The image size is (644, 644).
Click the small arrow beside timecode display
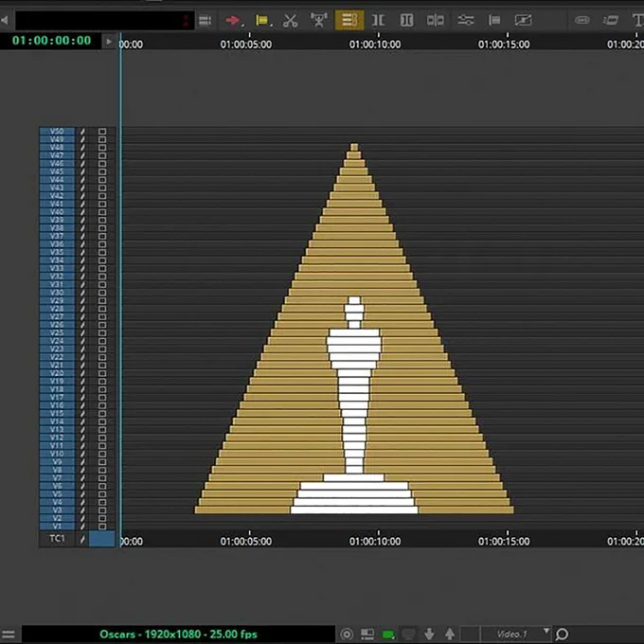click(108, 42)
